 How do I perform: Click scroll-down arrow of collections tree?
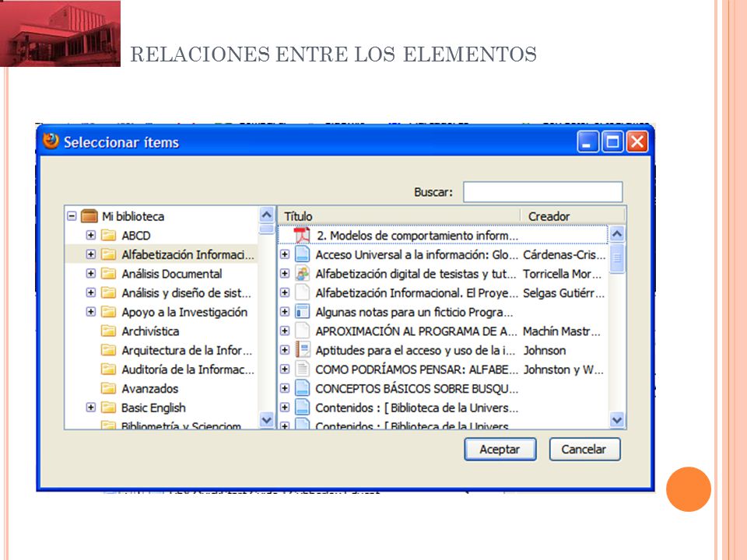tap(267, 420)
